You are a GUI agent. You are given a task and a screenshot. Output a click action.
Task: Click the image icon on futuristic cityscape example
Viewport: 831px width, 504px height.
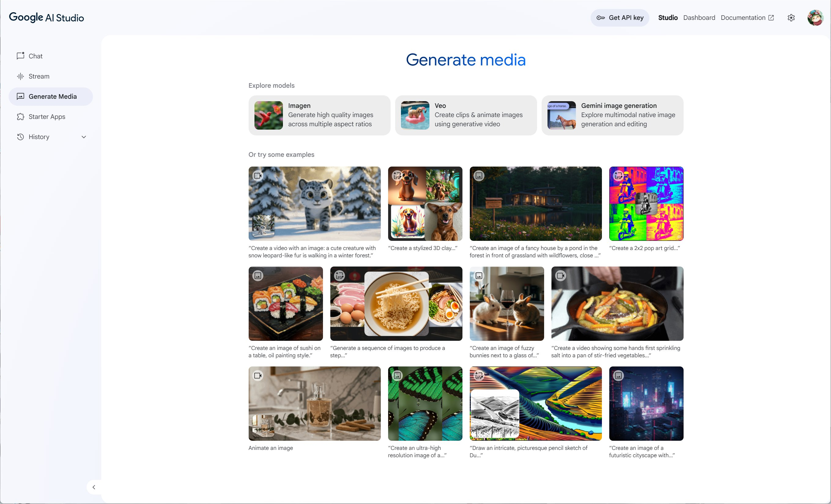[x=618, y=376]
